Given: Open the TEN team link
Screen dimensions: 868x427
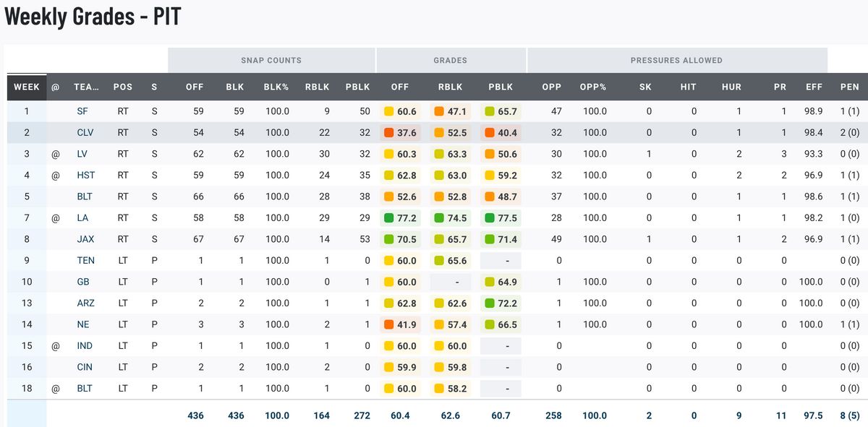Looking at the screenshot, I should point(85,261).
